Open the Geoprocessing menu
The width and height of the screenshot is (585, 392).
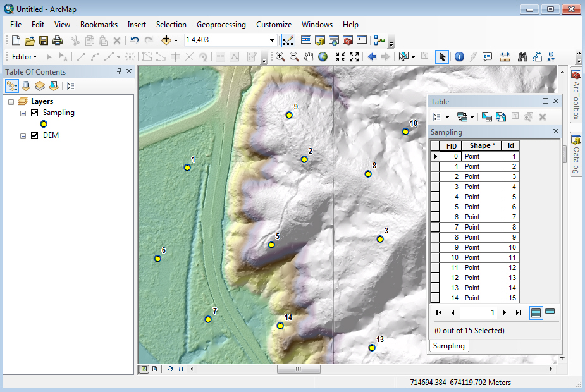click(x=221, y=24)
